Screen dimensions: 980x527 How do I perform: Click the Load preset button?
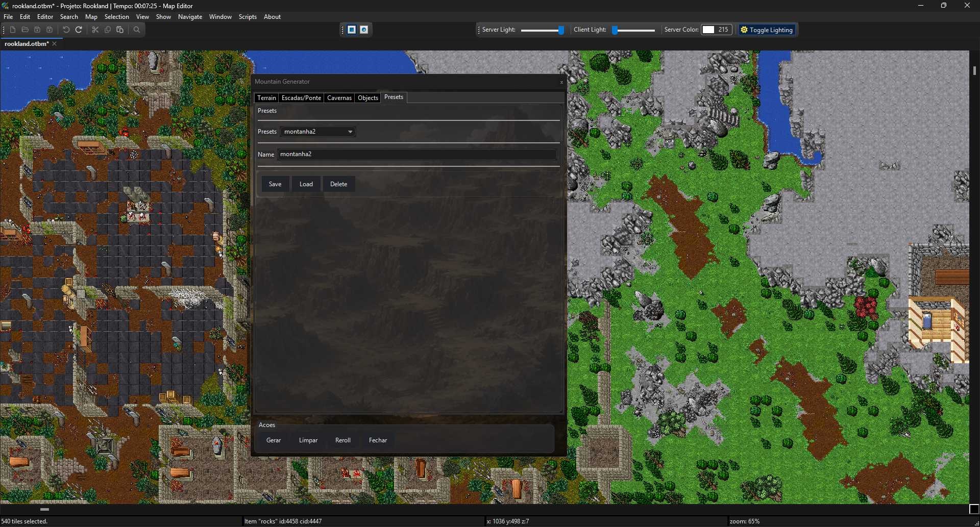(x=306, y=184)
